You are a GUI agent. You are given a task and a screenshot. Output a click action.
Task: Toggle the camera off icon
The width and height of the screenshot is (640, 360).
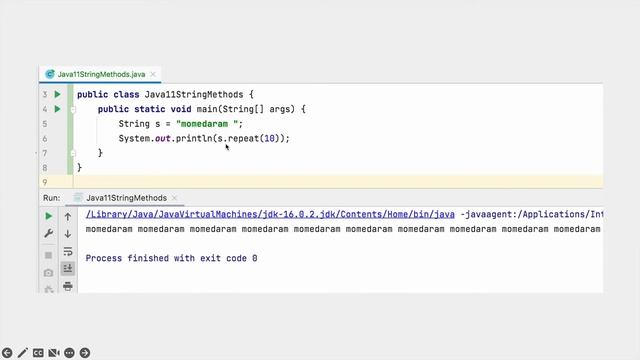54,353
